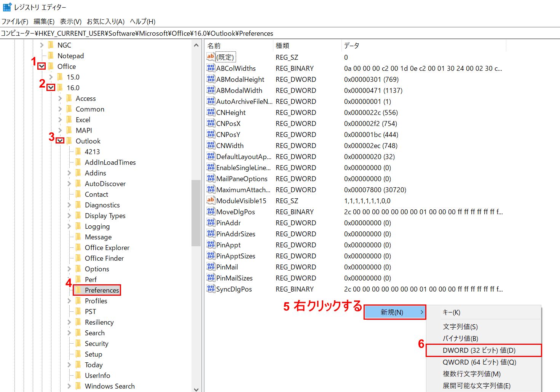Screen dimensions: 560x392
Task: Click the tree pane's scroll-down arrow
Action: pyautogui.click(x=196, y=389)
